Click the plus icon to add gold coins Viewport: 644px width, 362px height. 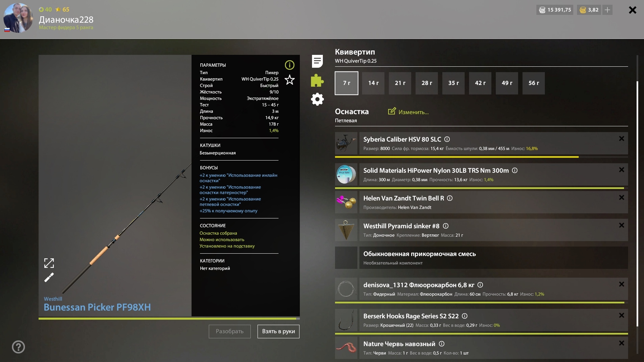(x=607, y=10)
